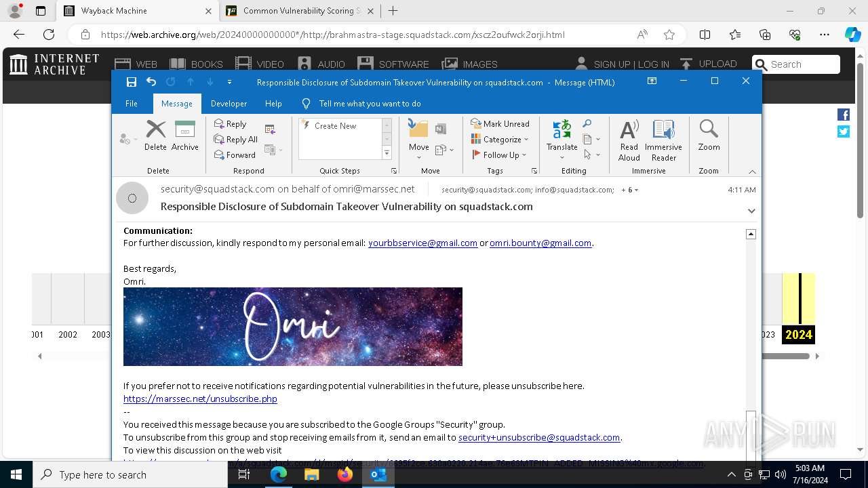
Task: Open the Related items dropdown
Action: coord(591,140)
